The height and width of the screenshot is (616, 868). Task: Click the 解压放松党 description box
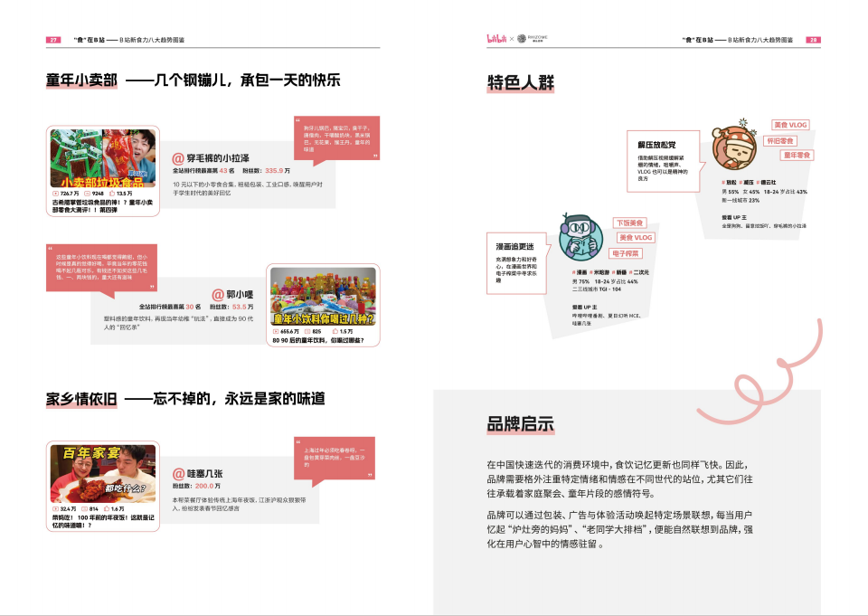663,162
